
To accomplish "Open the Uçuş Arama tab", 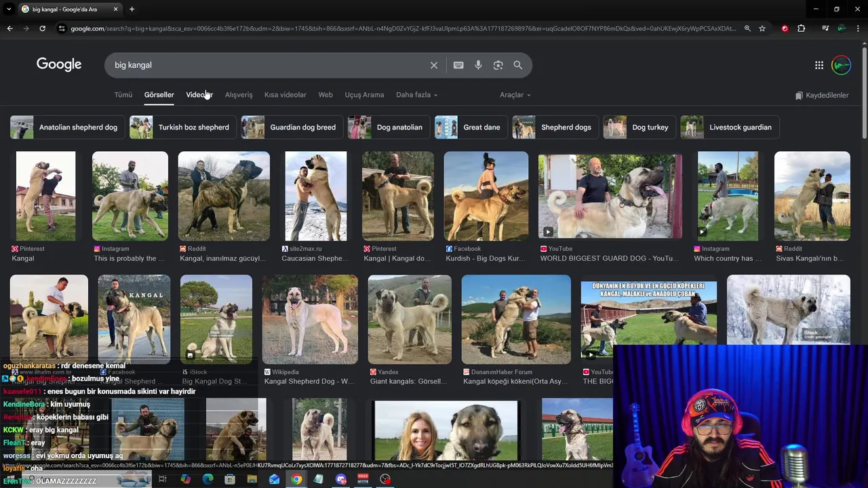I will click(364, 95).
